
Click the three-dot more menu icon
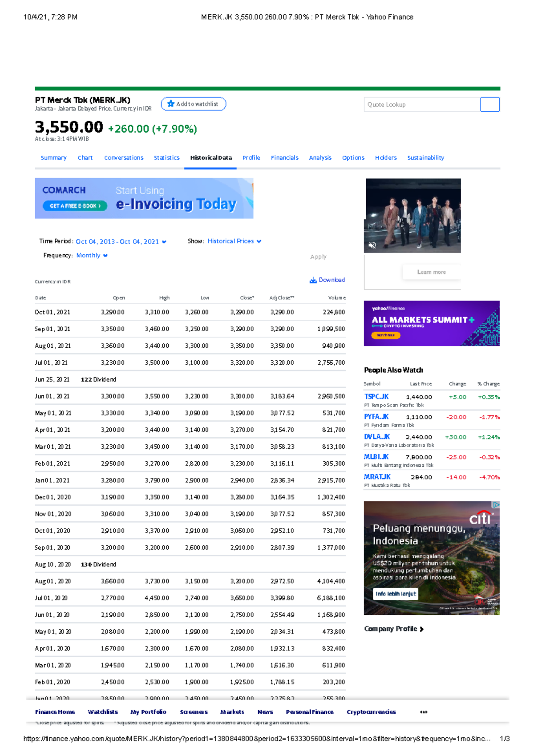pos(424,712)
